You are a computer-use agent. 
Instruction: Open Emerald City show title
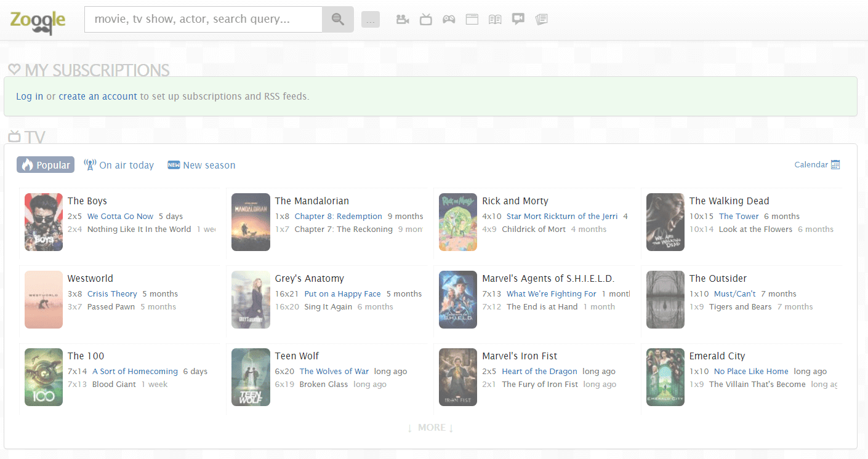[x=717, y=356]
